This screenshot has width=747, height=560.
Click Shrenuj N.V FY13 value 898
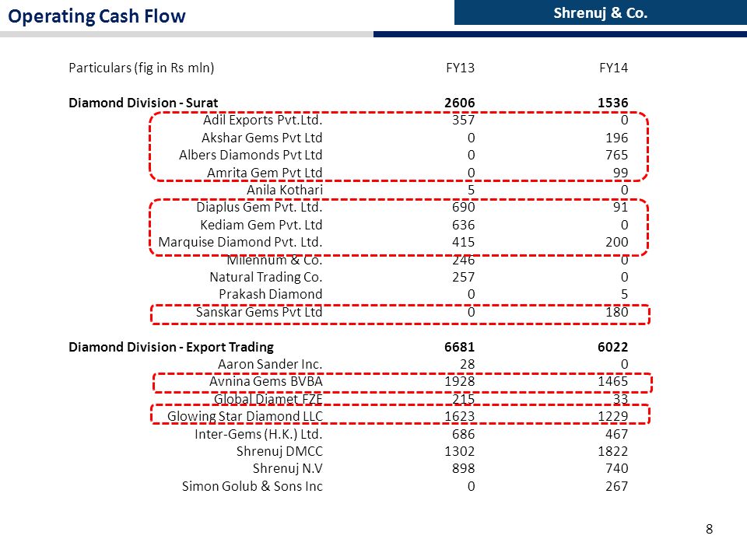[x=464, y=468]
